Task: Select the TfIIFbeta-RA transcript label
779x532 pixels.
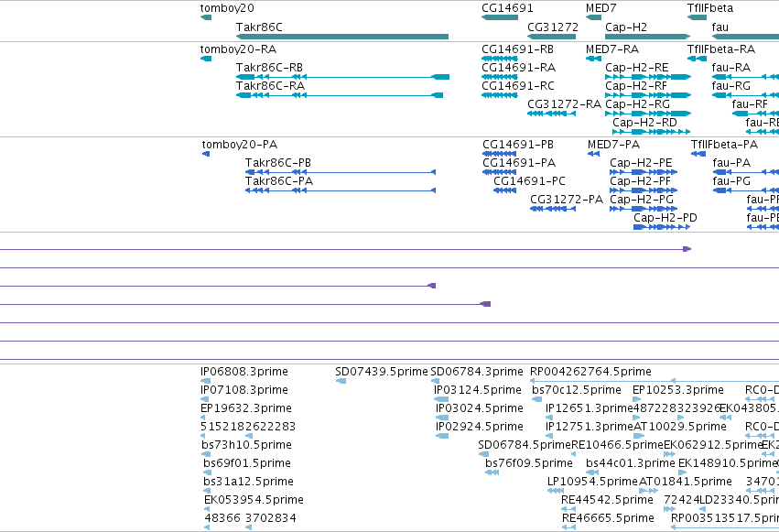Action: pyautogui.click(x=721, y=49)
